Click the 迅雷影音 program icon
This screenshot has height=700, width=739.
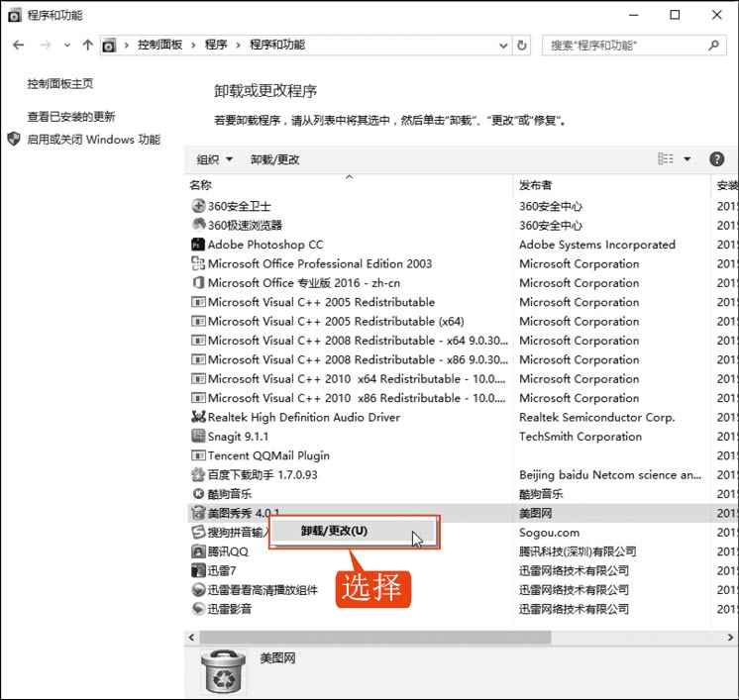pyautogui.click(x=198, y=609)
